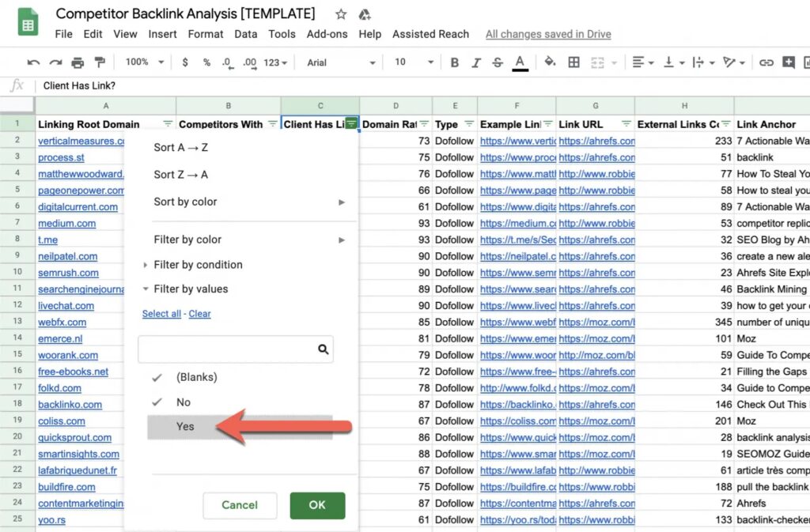This screenshot has height=532, width=810.
Task: Open the text color picker
Action: coord(520,62)
